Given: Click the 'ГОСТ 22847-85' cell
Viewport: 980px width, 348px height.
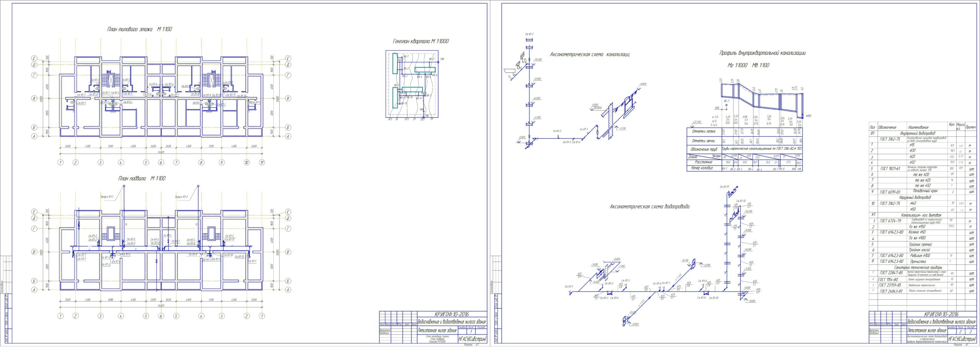Looking at the screenshot, I should pyautogui.click(x=892, y=273).
